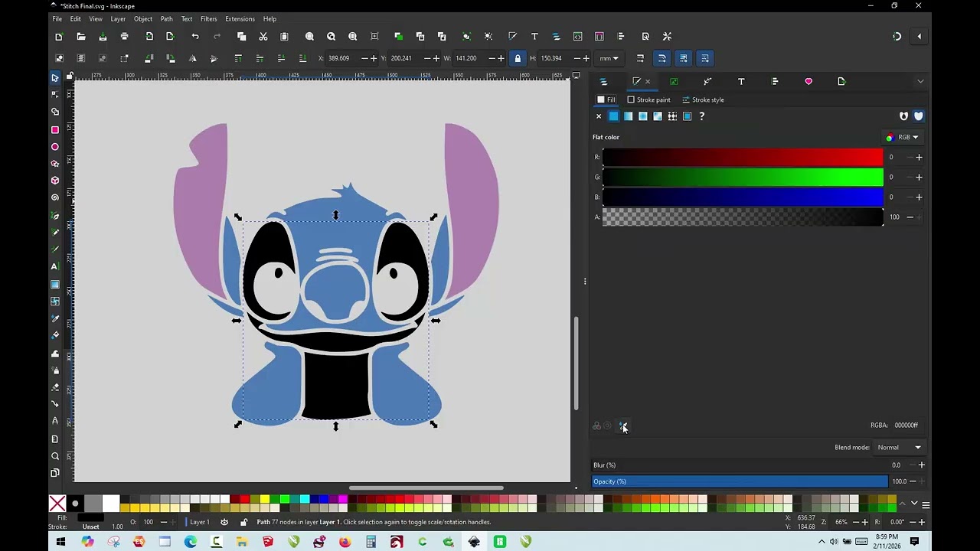Select the Paint Bucket tool

coord(55,335)
